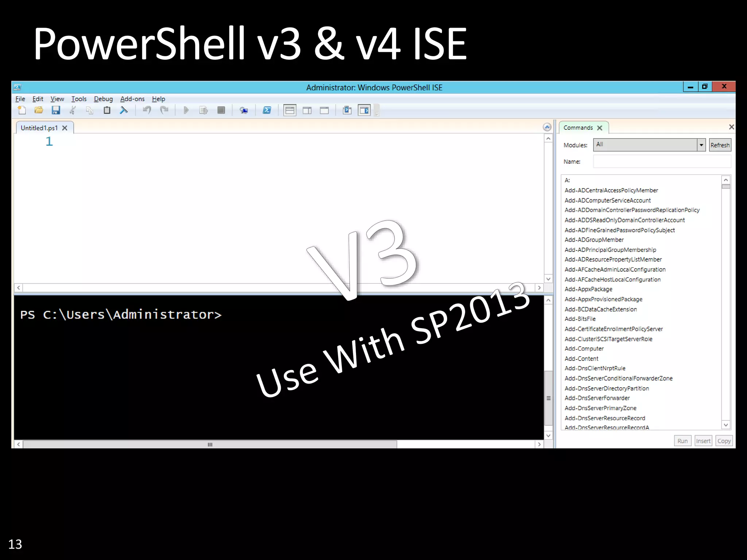Select the Commands add-on tab
747x560 pixels.
578,128
